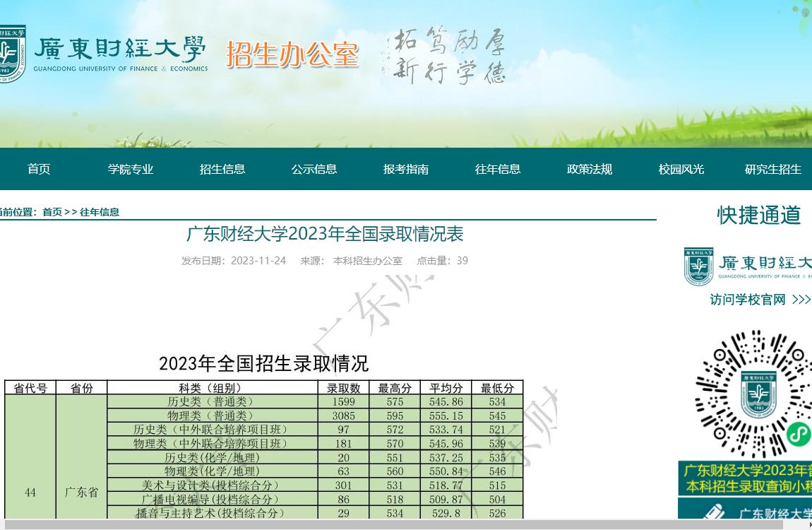The height and width of the screenshot is (530, 812).
Task: Click the 物理类(化学/地理) cell
Action: (213, 471)
